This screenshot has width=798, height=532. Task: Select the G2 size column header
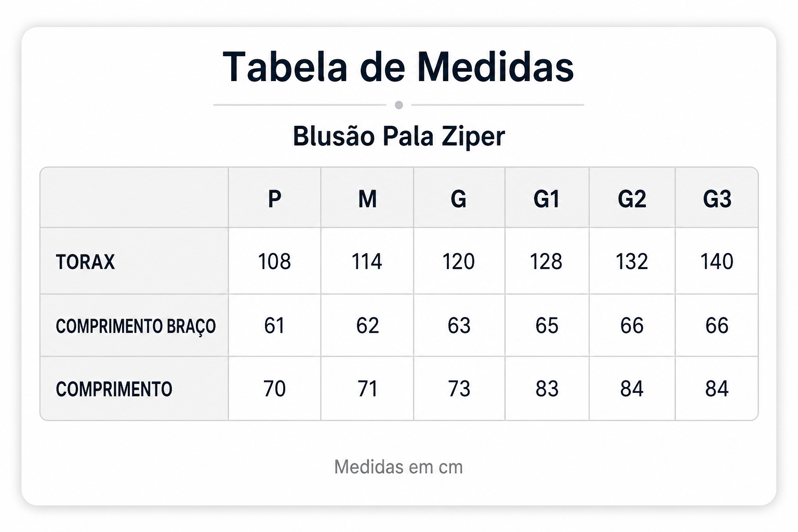click(x=632, y=198)
